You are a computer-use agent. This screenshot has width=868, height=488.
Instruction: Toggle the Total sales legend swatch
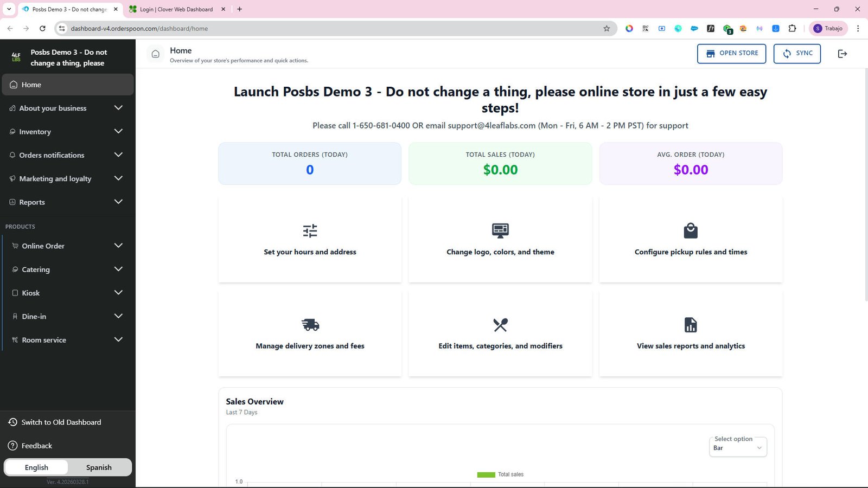click(486, 474)
